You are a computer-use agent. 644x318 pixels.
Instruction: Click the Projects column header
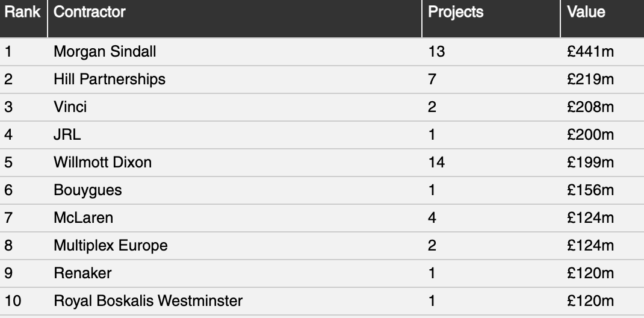[456, 12]
